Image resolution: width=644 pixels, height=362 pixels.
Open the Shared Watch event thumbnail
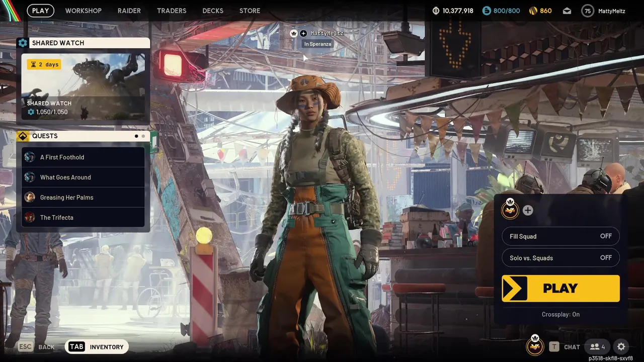point(83,86)
